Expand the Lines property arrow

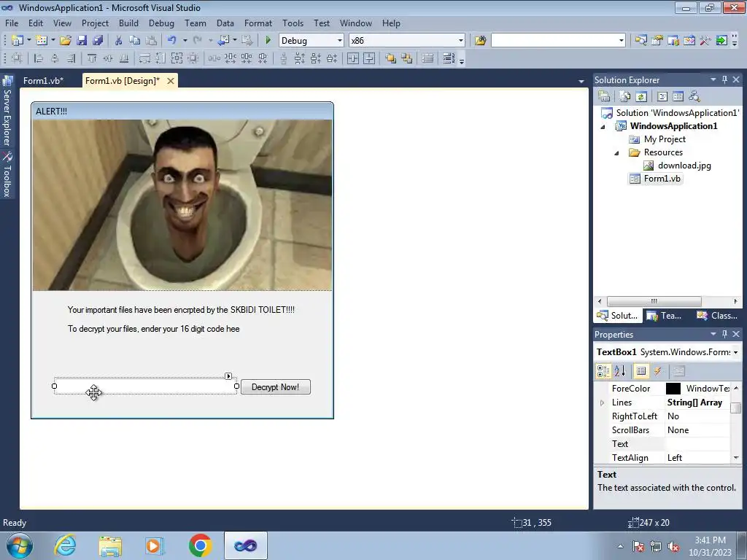602,402
